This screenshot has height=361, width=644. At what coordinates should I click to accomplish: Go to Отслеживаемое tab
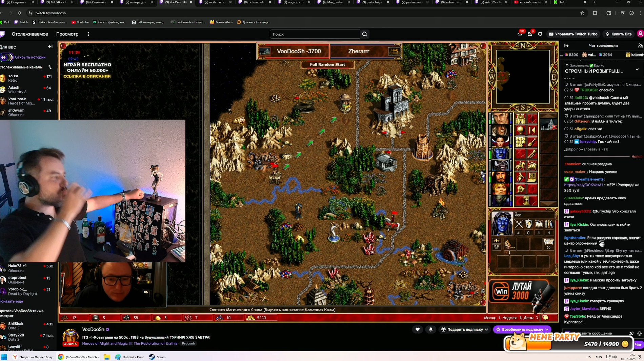point(30,34)
